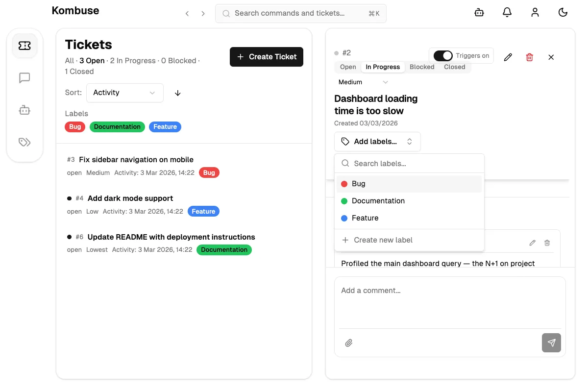Open notifications via the bell icon
The height and width of the screenshot is (392, 588).
(x=507, y=12)
